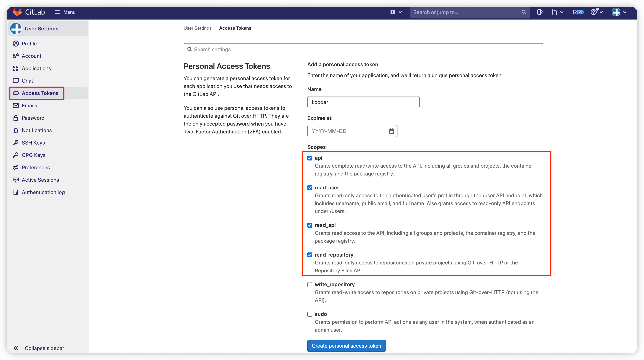This screenshot has width=644, height=360.
Task: Open the create new plus dropdown
Action: pyautogui.click(x=396, y=12)
